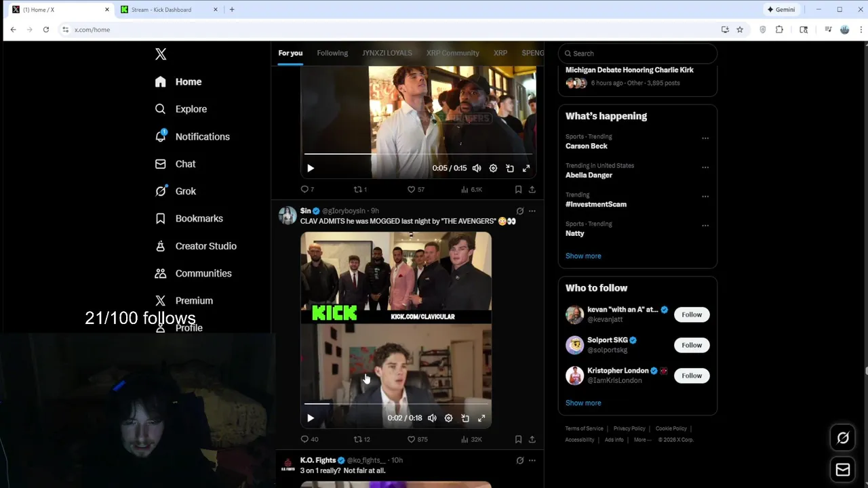Open the Home page from sidebar

coord(178,82)
